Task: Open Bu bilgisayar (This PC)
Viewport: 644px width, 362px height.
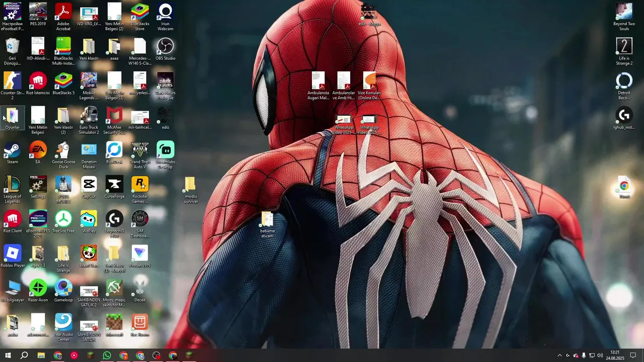Action: [13, 291]
